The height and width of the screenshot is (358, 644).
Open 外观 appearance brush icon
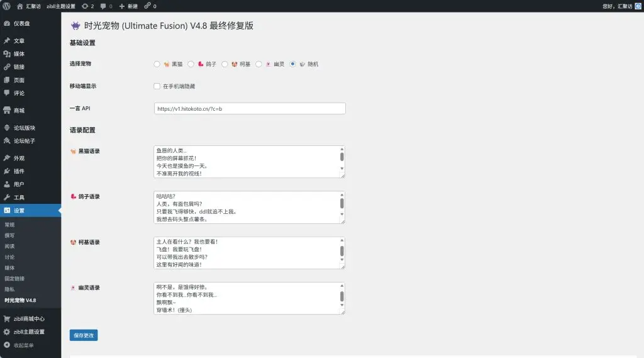(x=7, y=158)
